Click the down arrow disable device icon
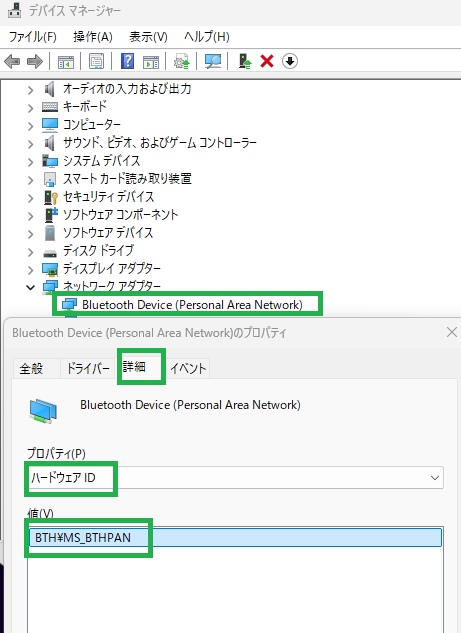The height and width of the screenshot is (633, 461). point(290,61)
